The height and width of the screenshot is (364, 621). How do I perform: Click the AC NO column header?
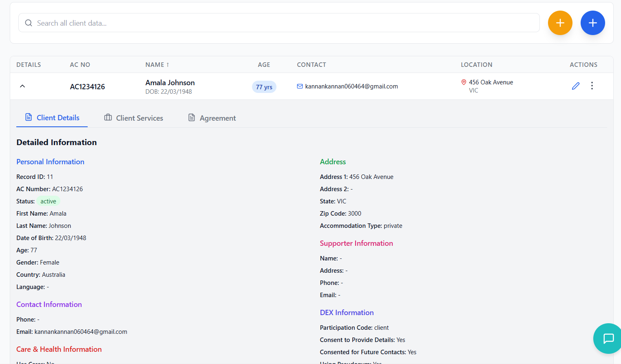coord(80,65)
